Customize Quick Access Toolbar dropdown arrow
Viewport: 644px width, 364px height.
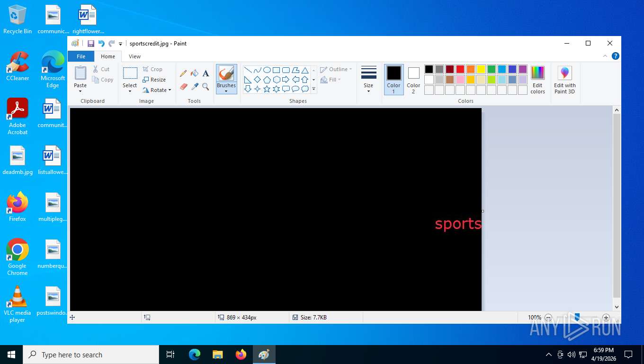click(120, 44)
